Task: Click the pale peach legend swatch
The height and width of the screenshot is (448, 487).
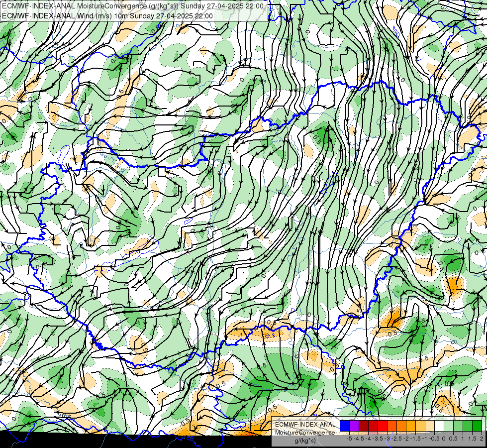Action: tap(430, 426)
